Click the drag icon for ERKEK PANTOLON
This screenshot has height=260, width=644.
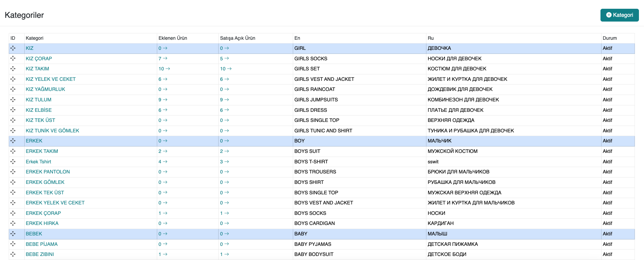point(13,172)
